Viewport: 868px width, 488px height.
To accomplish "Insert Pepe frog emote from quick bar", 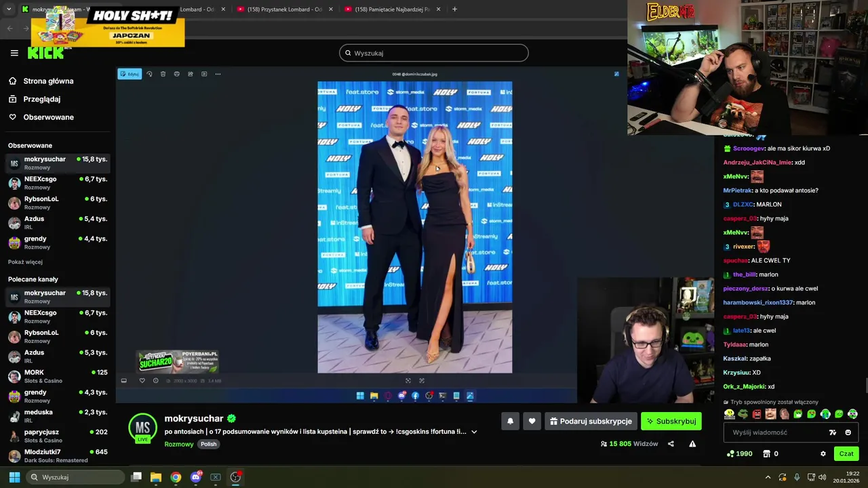I will [743, 414].
